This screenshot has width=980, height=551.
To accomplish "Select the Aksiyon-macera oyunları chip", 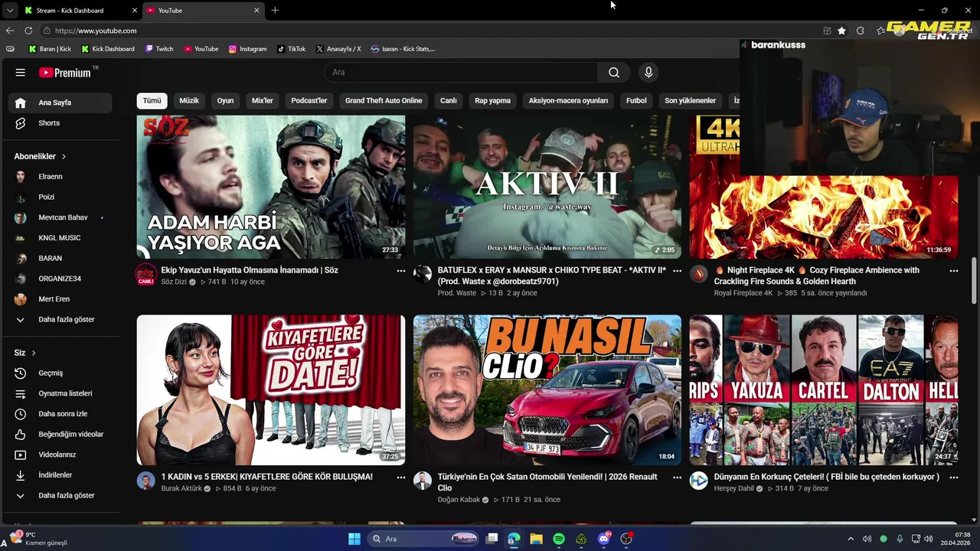I will (x=568, y=101).
